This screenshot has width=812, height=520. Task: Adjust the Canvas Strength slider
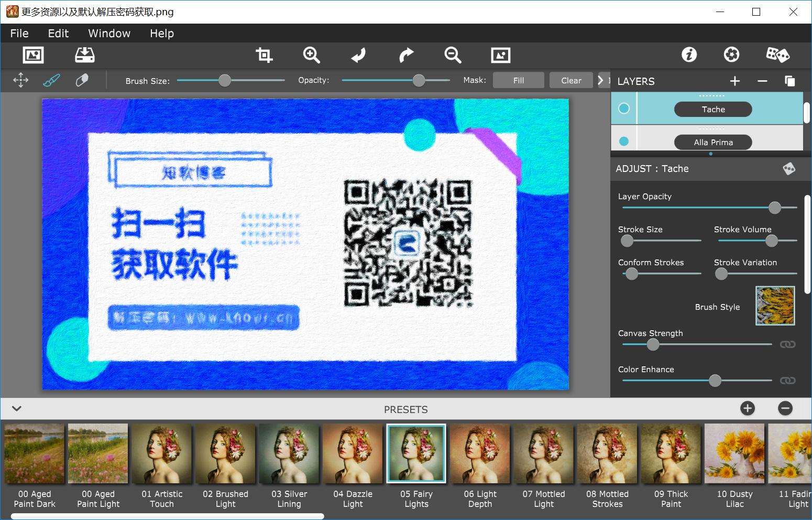pyautogui.click(x=697, y=344)
